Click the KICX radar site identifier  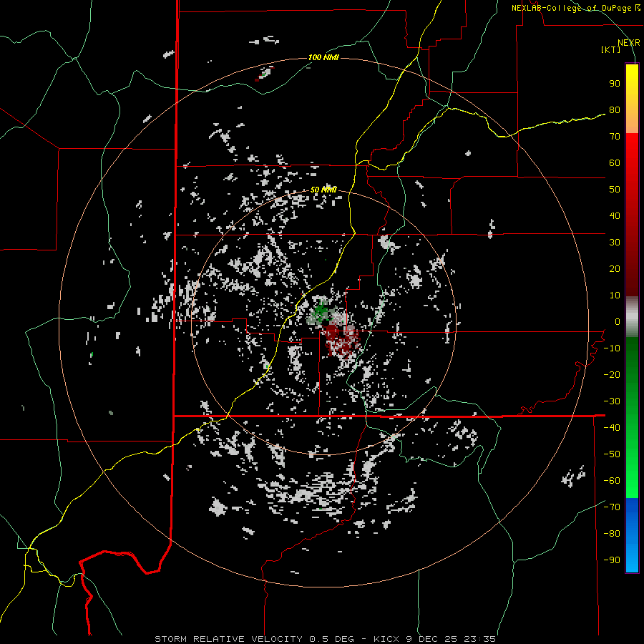tap(386, 639)
